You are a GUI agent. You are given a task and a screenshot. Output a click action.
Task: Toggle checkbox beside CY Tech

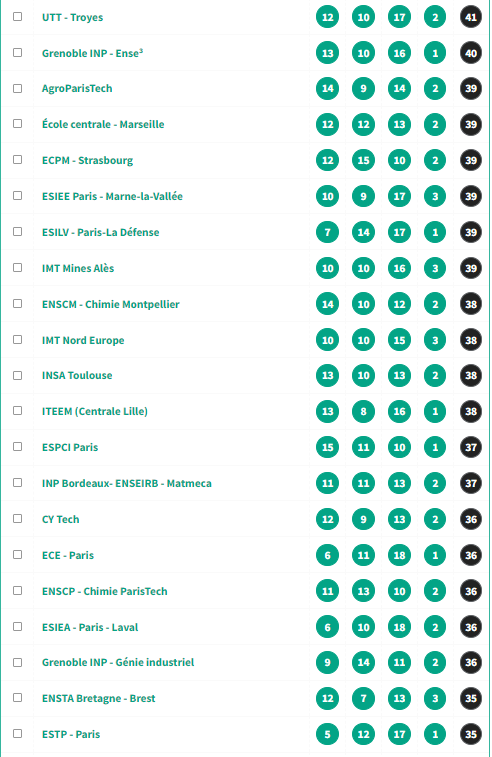17,519
